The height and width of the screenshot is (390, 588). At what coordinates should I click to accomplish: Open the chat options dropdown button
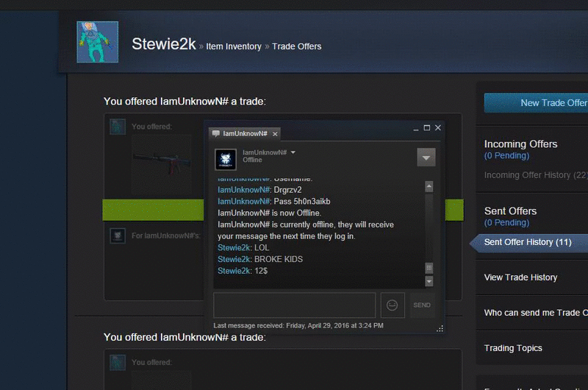tap(426, 157)
